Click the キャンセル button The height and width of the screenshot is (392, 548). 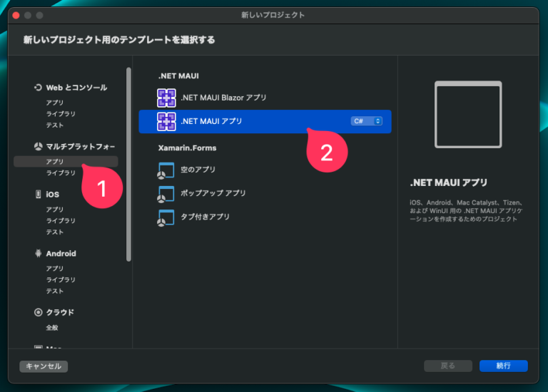[44, 366]
